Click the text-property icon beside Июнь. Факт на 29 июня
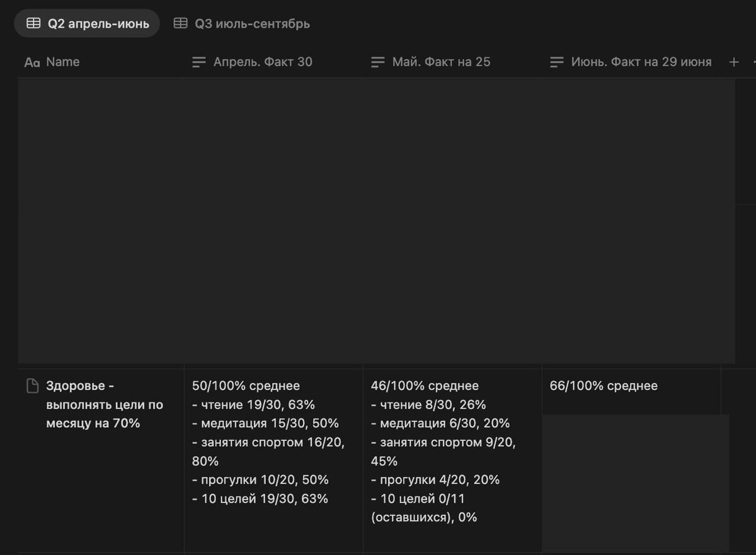756x555 pixels. coord(557,62)
